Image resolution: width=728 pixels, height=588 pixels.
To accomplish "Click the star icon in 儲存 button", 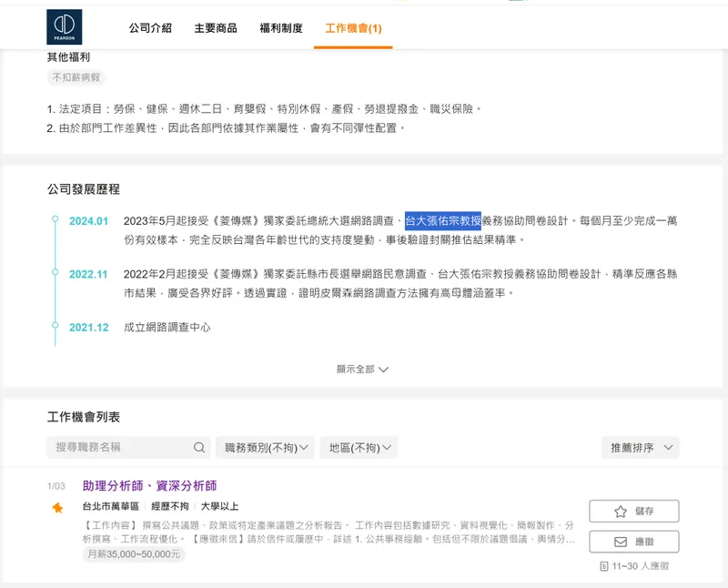I will [x=621, y=512].
